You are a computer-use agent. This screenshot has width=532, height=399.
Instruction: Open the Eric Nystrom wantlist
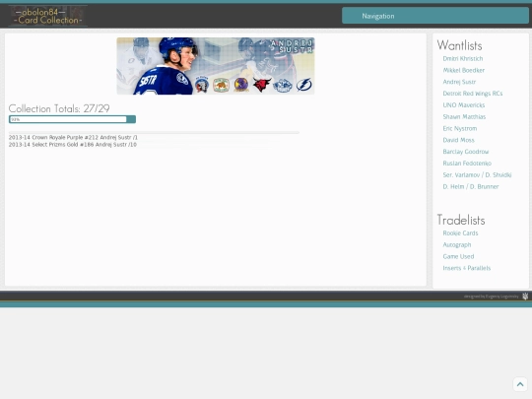tap(460, 129)
